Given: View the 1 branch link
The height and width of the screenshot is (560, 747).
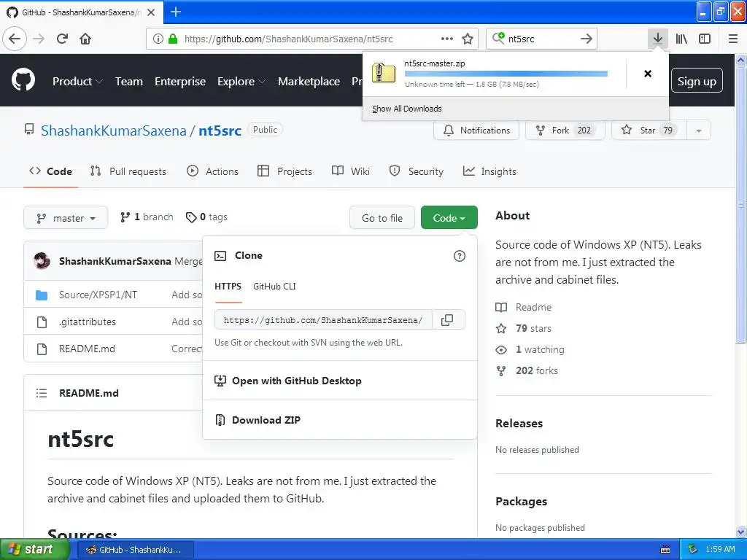Looking at the screenshot, I should [147, 217].
